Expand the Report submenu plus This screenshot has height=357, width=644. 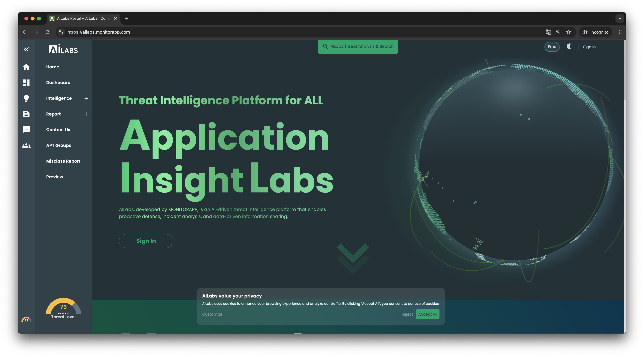[x=86, y=114]
